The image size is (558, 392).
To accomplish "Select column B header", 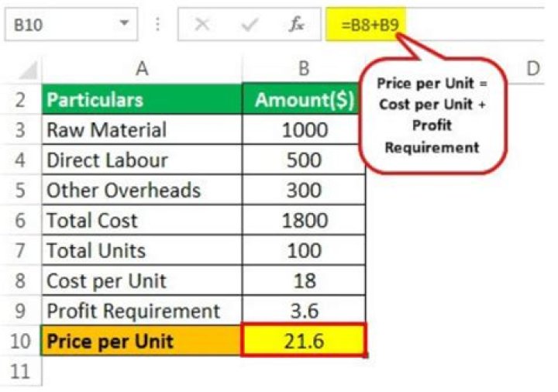I will tap(303, 70).
